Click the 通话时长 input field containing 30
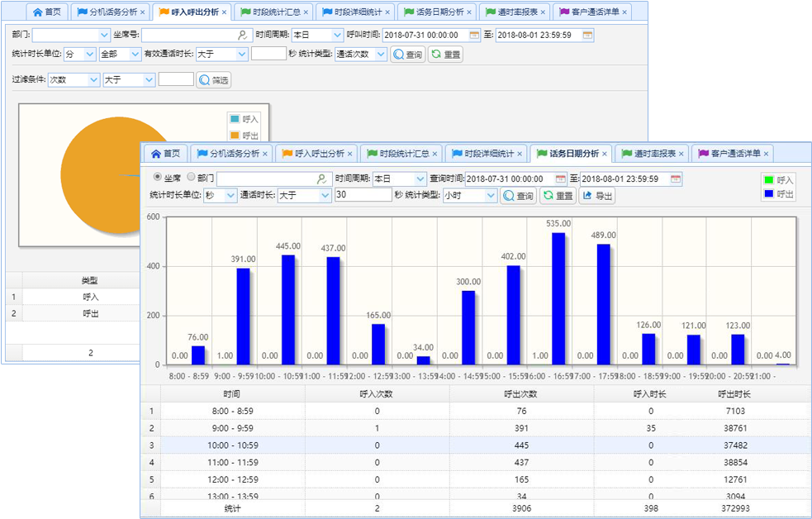This screenshot has width=812, height=519. (363, 196)
